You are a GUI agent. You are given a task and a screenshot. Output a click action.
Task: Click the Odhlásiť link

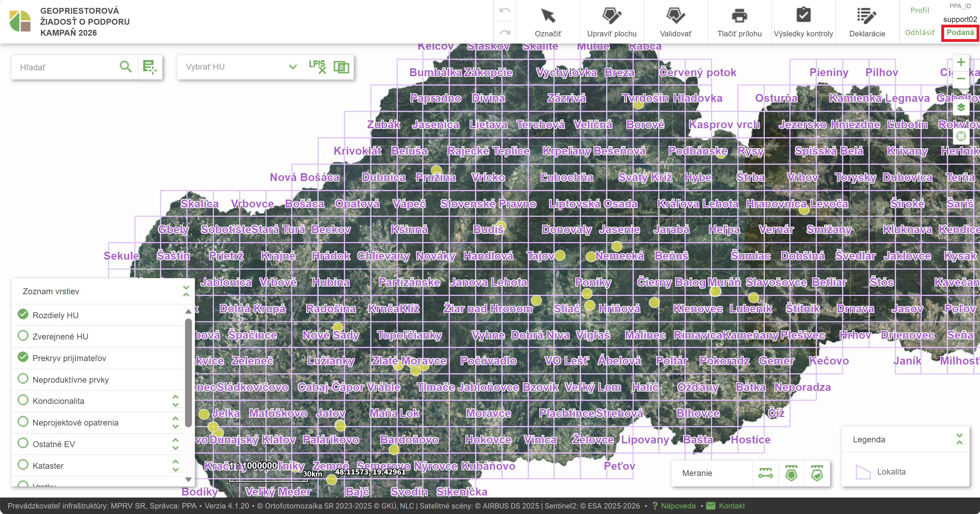click(919, 33)
